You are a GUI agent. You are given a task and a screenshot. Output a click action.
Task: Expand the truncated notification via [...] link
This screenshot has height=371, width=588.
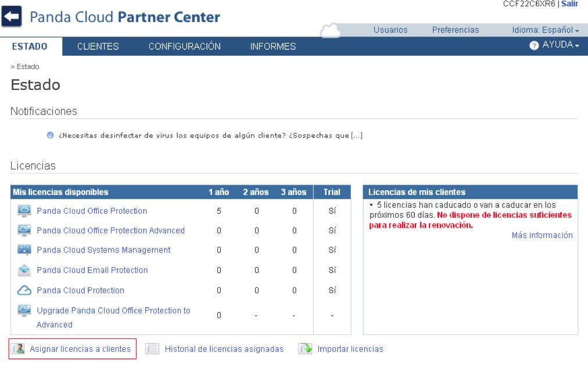[x=357, y=135]
